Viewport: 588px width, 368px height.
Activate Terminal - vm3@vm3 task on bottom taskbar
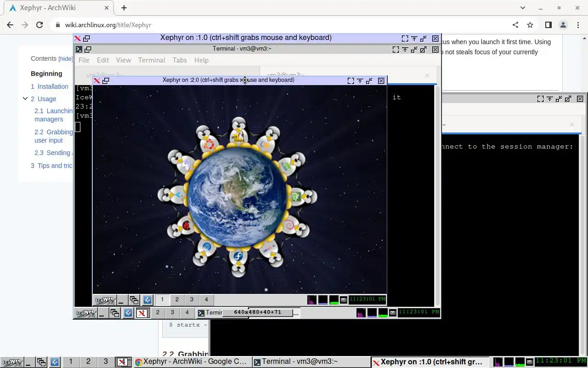[311, 362]
